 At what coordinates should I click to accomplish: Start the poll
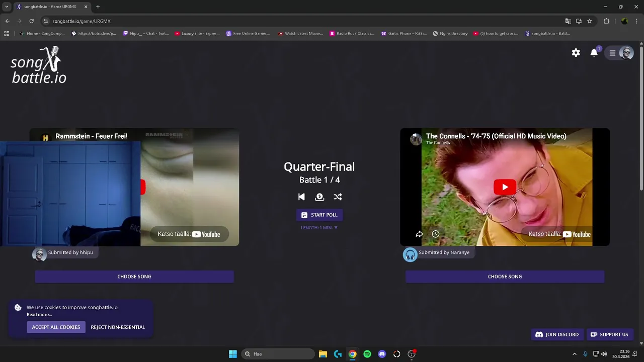319,215
